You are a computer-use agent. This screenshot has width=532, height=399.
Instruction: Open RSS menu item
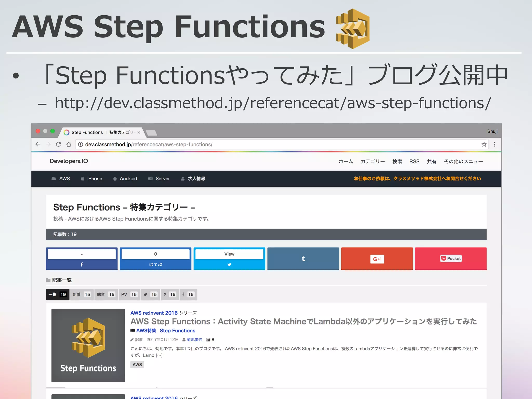coord(414,162)
